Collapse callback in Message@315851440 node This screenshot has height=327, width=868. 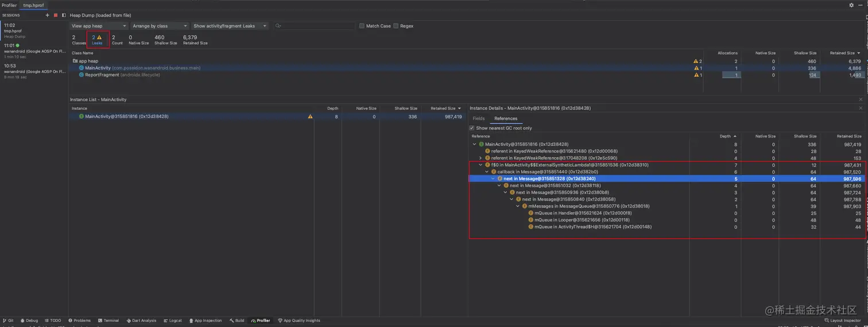click(x=487, y=172)
